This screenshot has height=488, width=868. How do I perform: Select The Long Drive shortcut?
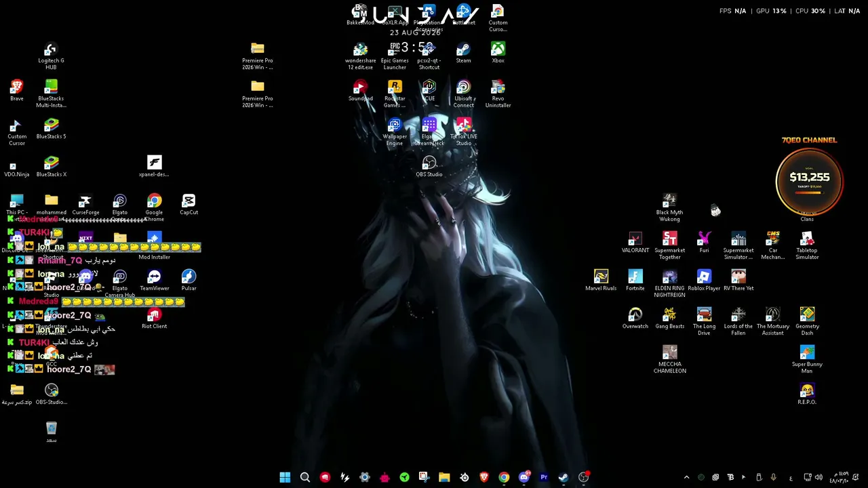(x=704, y=322)
